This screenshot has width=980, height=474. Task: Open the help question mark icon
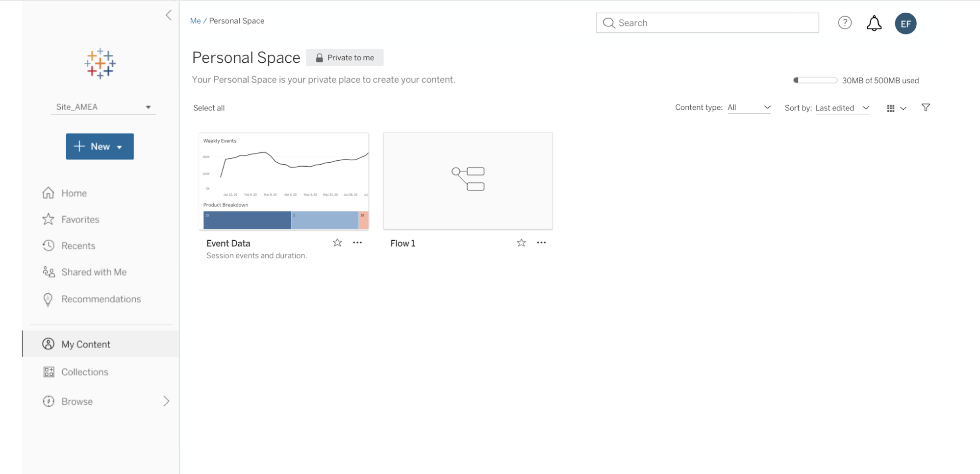pyautogui.click(x=845, y=23)
